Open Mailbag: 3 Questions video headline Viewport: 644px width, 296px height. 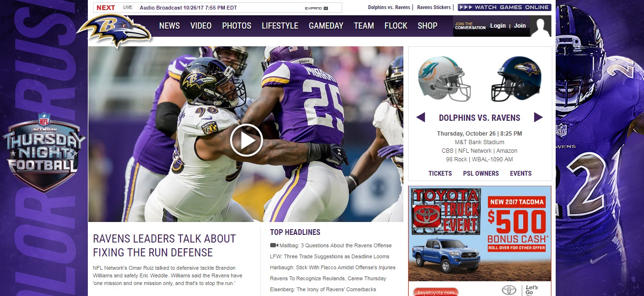[335, 245]
